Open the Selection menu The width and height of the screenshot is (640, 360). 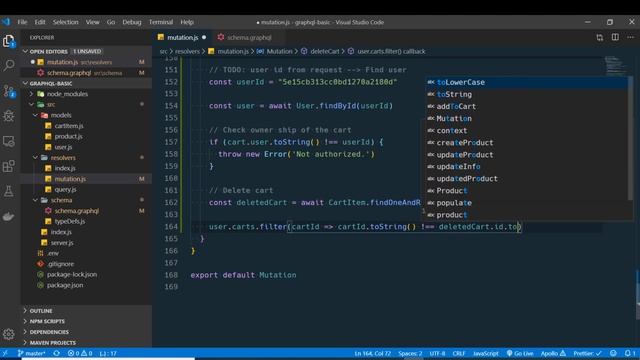(x=65, y=22)
